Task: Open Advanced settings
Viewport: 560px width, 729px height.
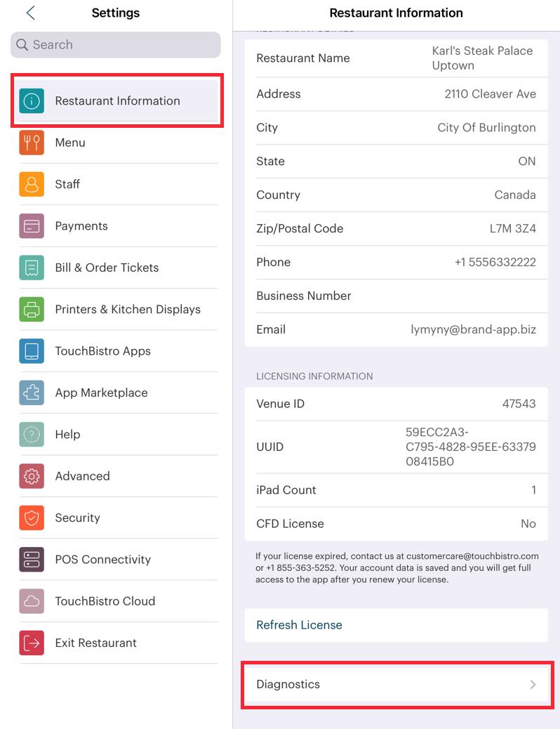Action: click(82, 475)
